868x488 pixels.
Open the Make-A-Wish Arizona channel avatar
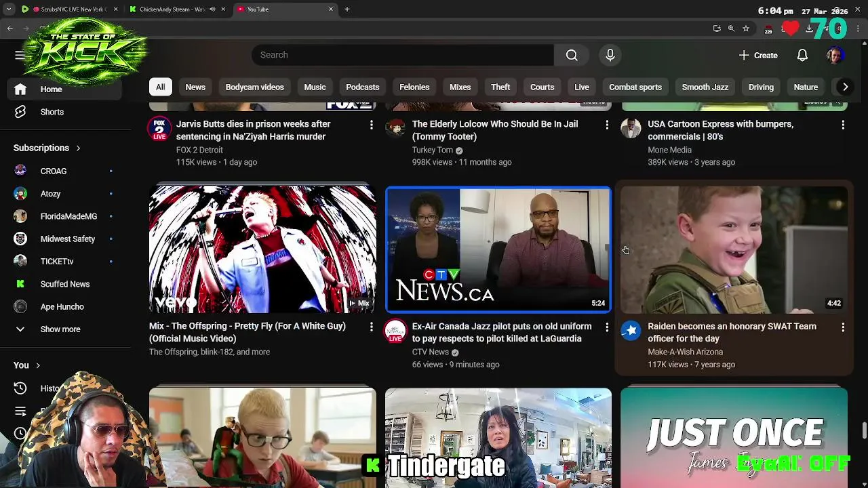coord(631,330)
